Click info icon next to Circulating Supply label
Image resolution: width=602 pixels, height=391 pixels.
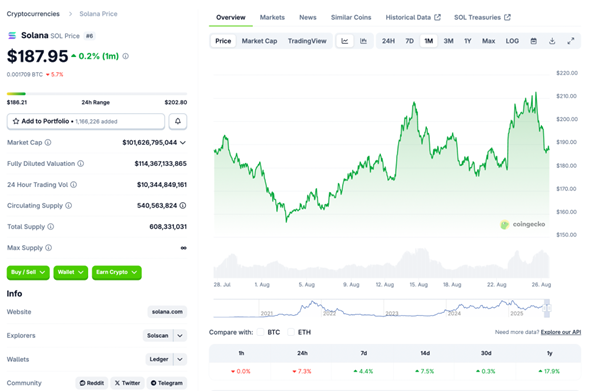click(68, 205)
